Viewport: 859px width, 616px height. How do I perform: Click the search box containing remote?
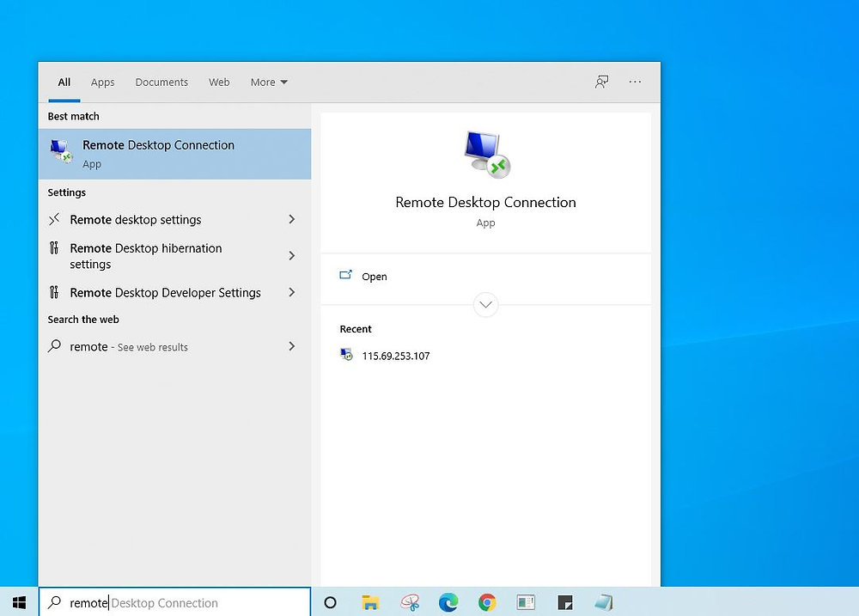174,603
